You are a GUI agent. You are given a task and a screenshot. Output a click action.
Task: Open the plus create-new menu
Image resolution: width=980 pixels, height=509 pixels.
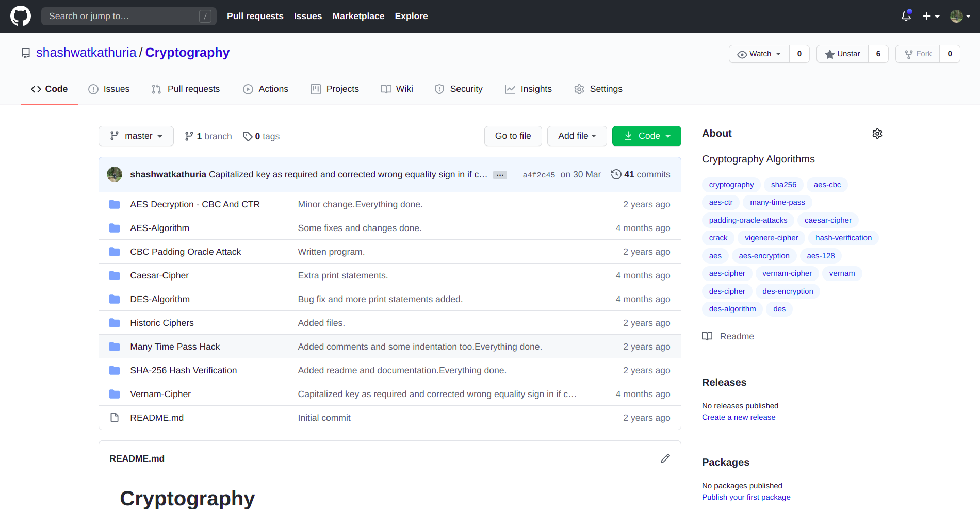[x=931, y=16]
